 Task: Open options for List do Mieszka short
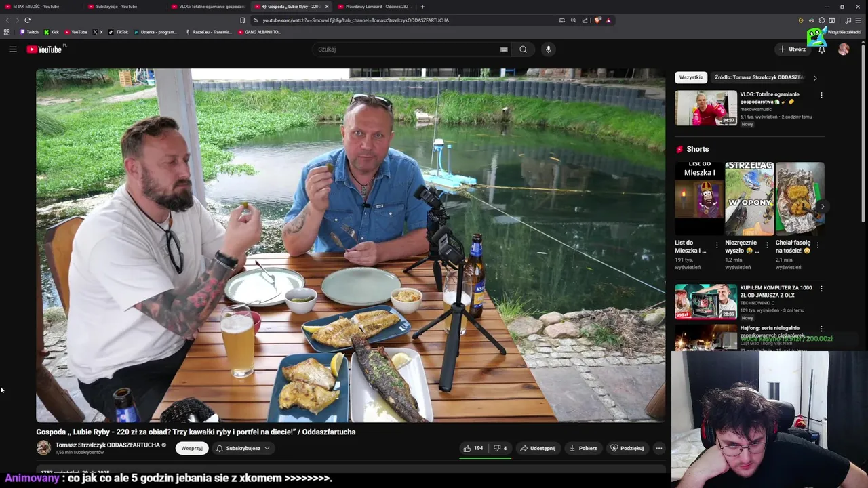[x=717, y=245]
